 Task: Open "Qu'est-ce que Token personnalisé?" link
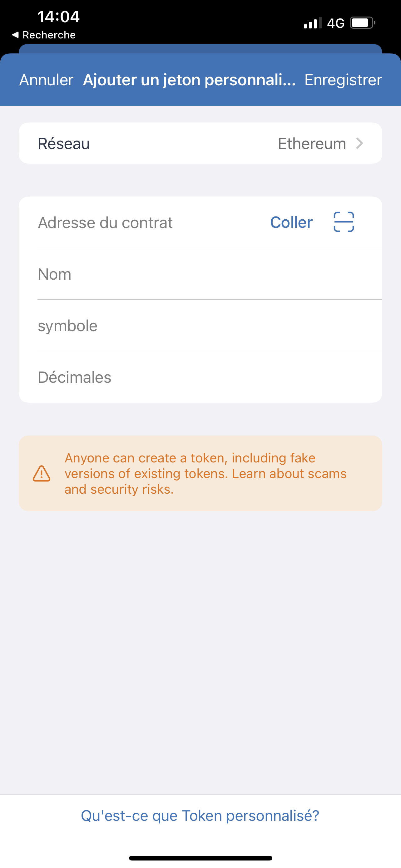point(200,816)
